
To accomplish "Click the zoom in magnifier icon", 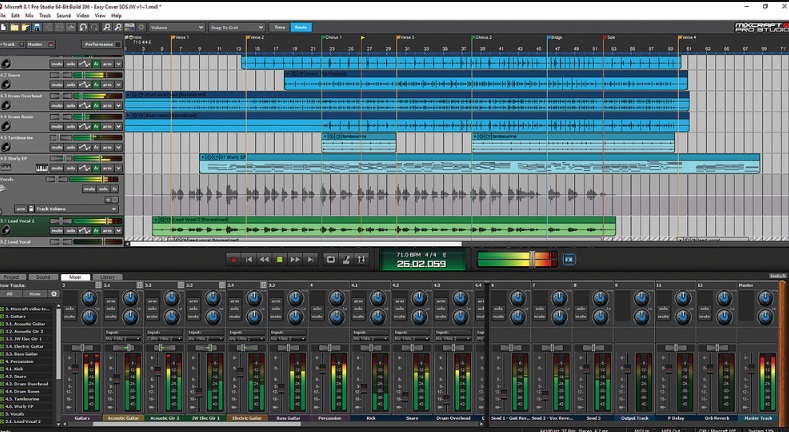I will [x=107, y=27].
